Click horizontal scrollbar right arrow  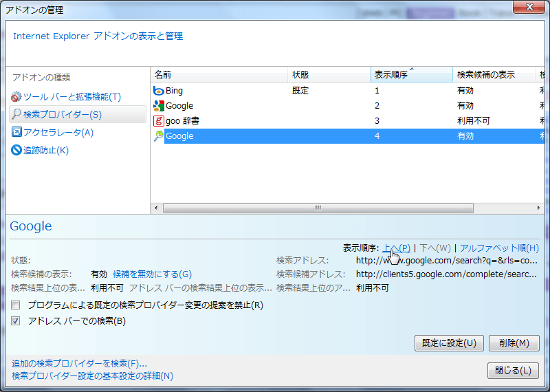coord(539,208)
